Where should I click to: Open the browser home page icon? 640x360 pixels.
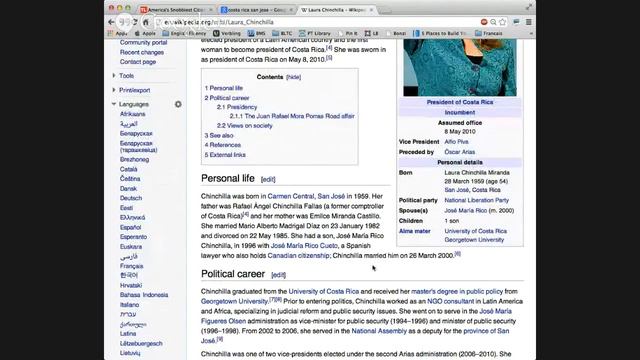(146, 22)
